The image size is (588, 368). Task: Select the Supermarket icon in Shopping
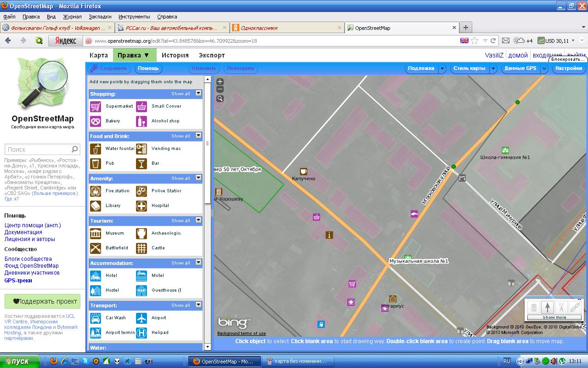point(96,106)
